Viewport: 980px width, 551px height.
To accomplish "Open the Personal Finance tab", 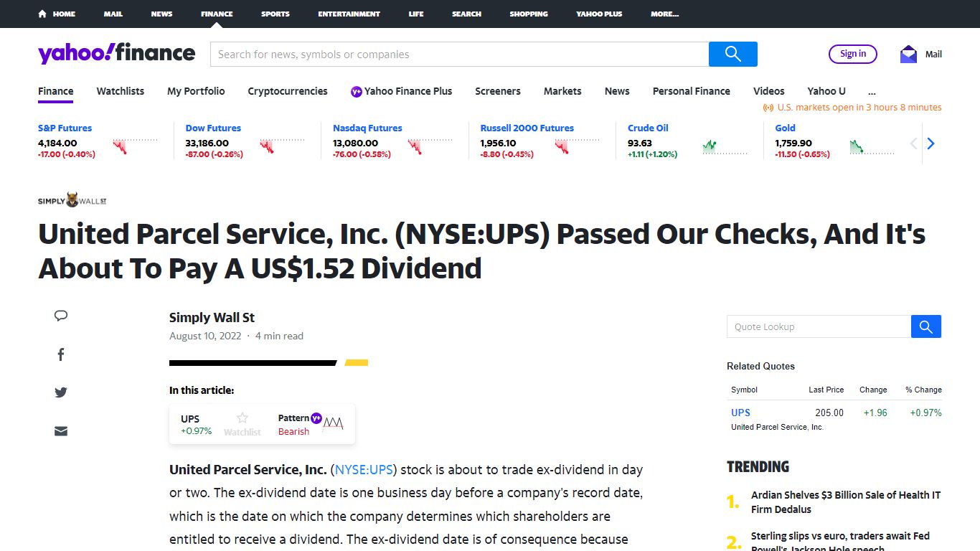I will point(692,91).
